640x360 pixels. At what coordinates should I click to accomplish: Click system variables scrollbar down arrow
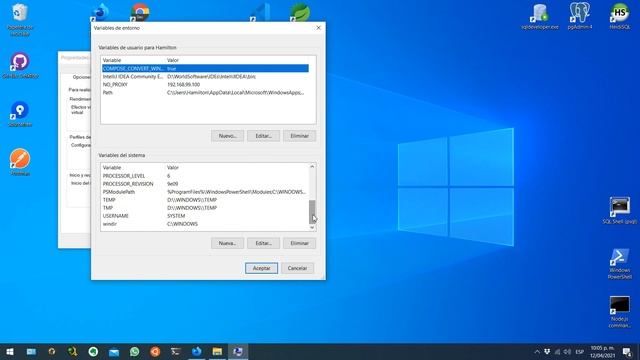coord(312,228)
